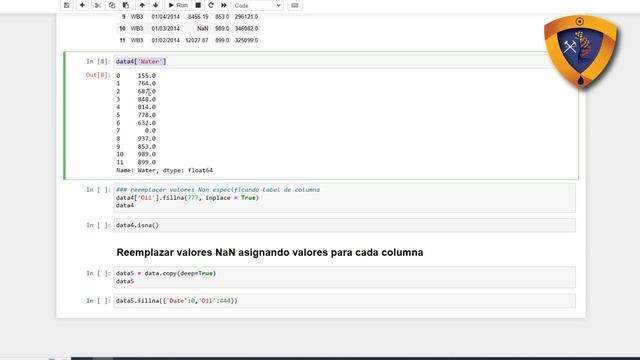640x360 pixels.
Task: Click the fillna Oil code cell
Action: [344, 198]
